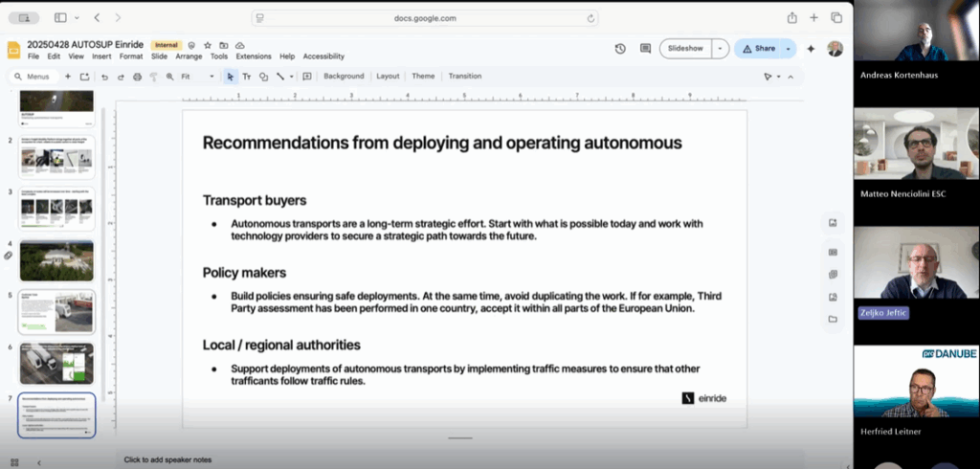Star this presentation

point(208,45)
